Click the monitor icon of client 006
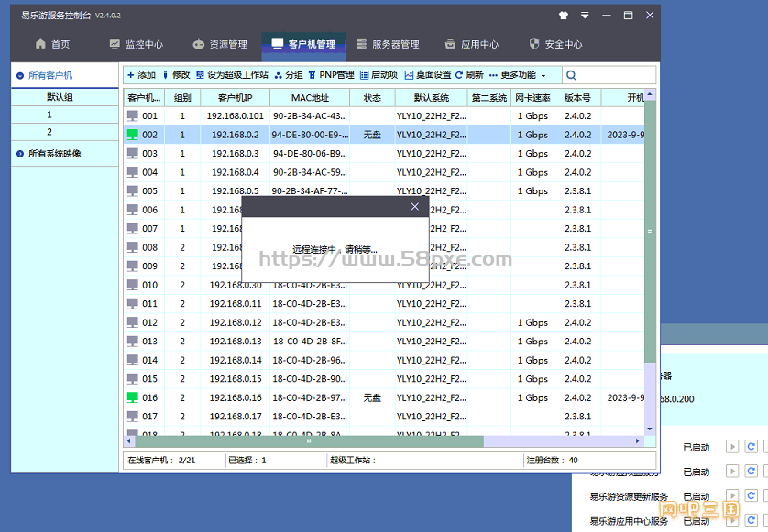This screenshot has width=768, height=532. tap(133, 210)
